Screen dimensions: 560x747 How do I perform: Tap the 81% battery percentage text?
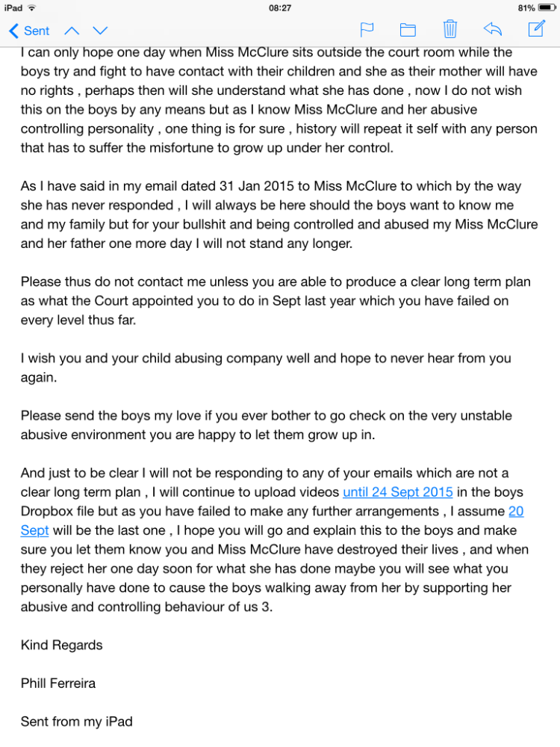point(526,7)
